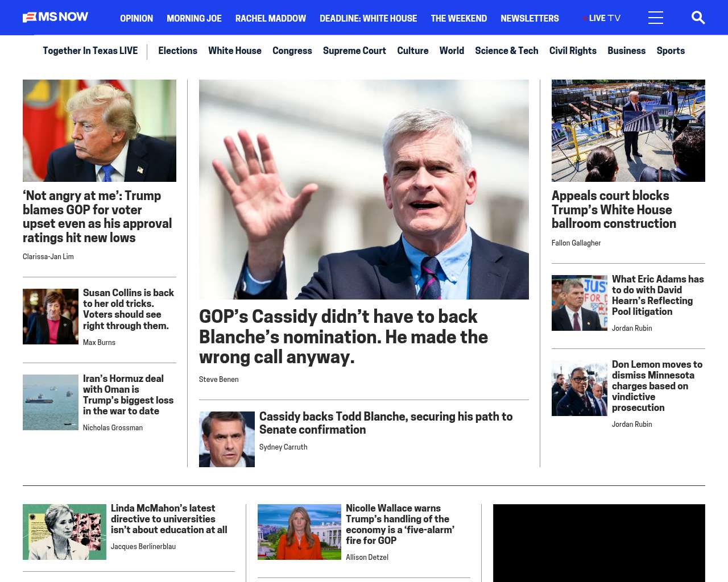Viewport: 728px width, 582px height.
Task: Navigate to The Weekend
Action: click(459, 18)
